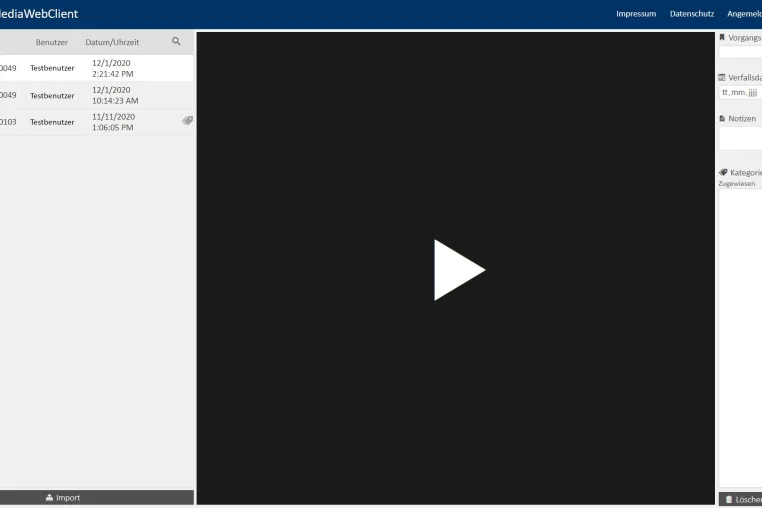762x508 pixels.
Task: Click Testbenutzer in the 10:14:23 AM row
Action: [x=52, y=96]
